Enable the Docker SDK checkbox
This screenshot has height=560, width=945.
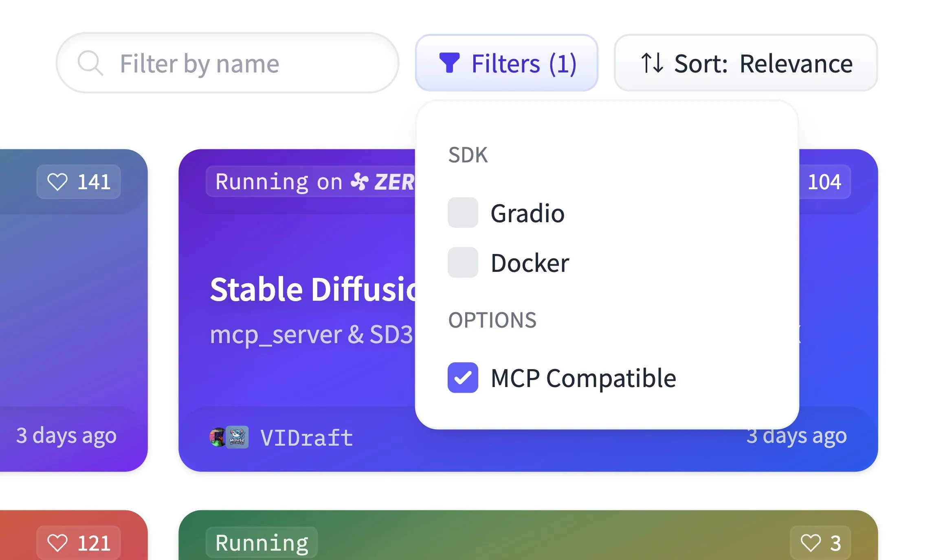pos(463,262)
